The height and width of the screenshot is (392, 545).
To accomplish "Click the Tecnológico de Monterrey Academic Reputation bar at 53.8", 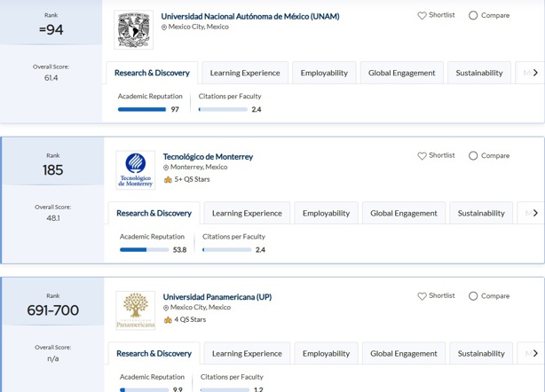I will 144,249.
